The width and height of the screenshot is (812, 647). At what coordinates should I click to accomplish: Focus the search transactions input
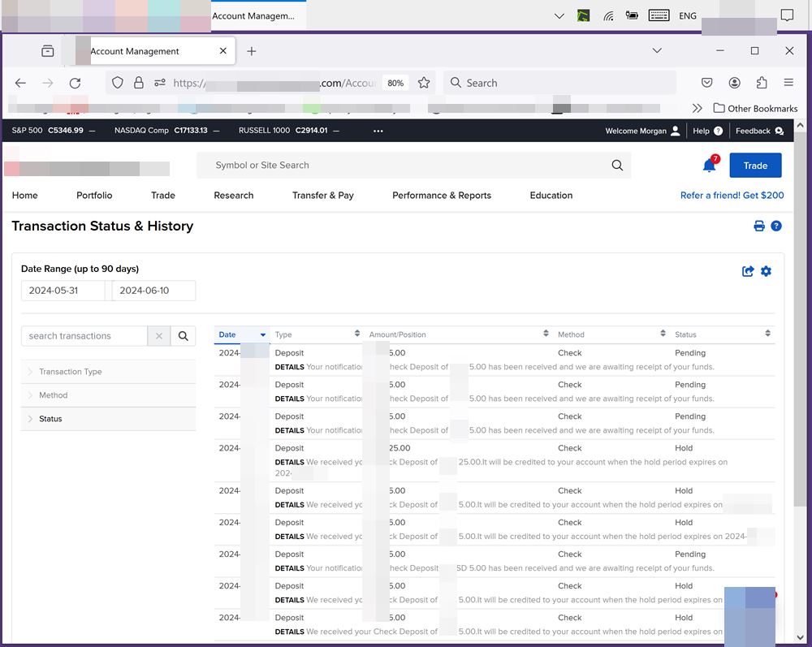(84, 336)
